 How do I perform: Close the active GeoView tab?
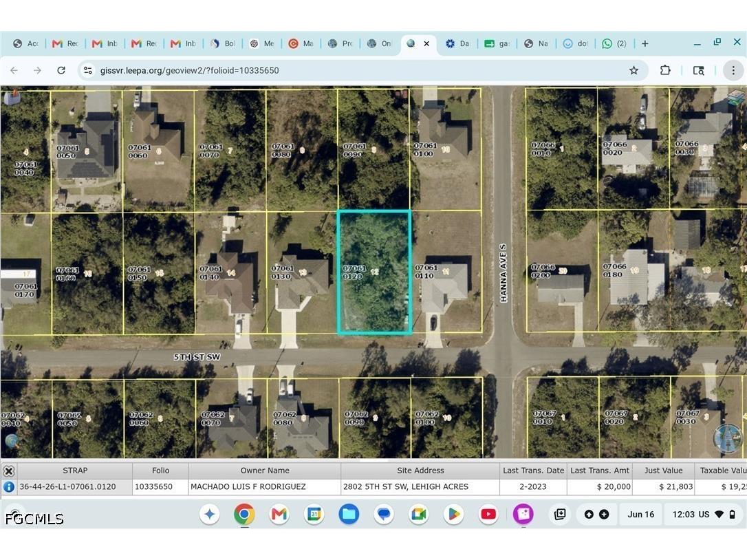pyautogui.click(x=426, y=43)
